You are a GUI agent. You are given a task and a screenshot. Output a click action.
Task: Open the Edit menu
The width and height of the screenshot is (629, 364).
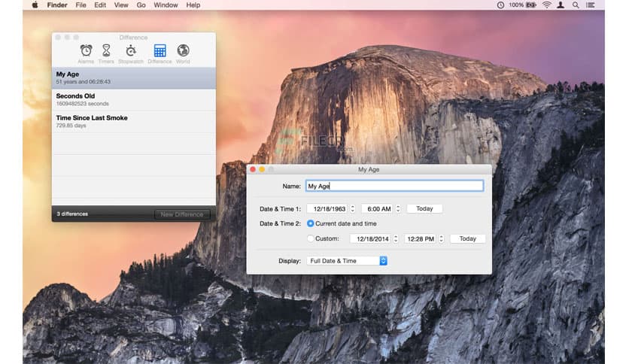pyautogui.click(x=100, y=5)
